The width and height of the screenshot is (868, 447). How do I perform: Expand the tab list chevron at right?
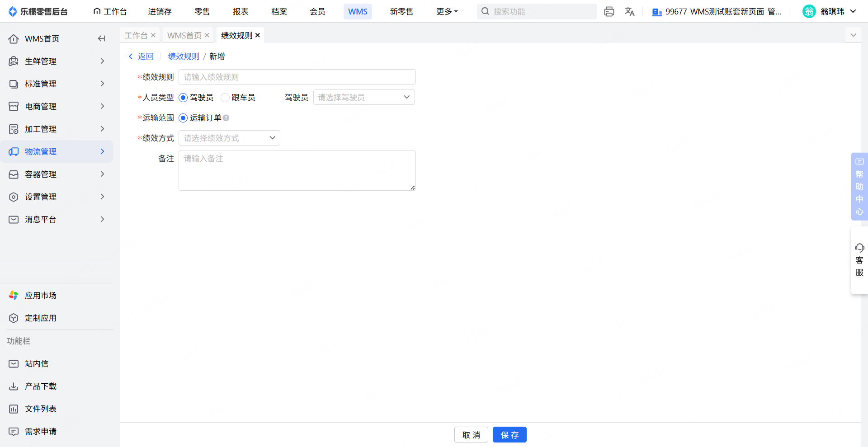pos(853,35)
